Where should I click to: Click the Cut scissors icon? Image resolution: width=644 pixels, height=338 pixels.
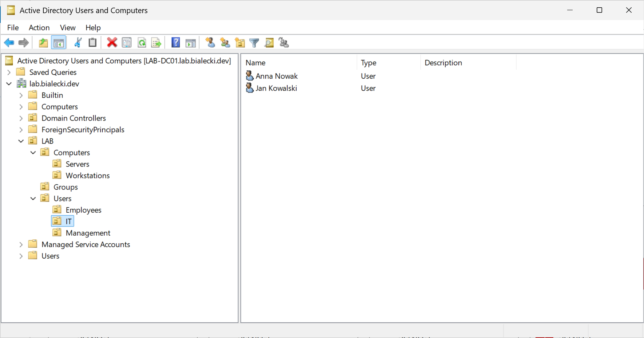[x=78, y=43]
